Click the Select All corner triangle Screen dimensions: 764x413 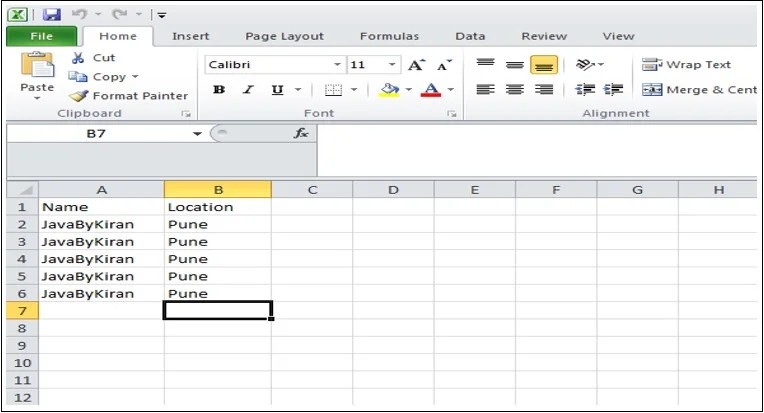[22, 189]
